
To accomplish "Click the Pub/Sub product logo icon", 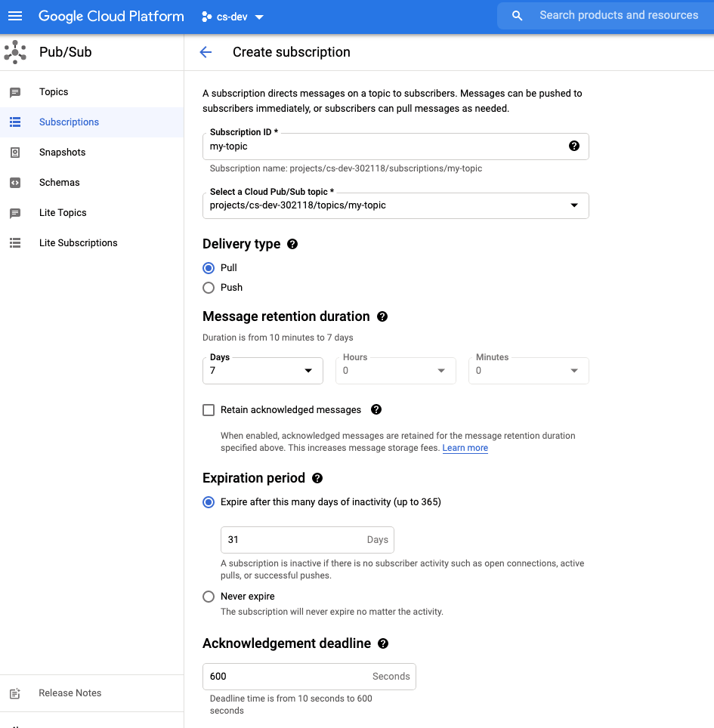I will pyautogui.click(x=15, y=52).
